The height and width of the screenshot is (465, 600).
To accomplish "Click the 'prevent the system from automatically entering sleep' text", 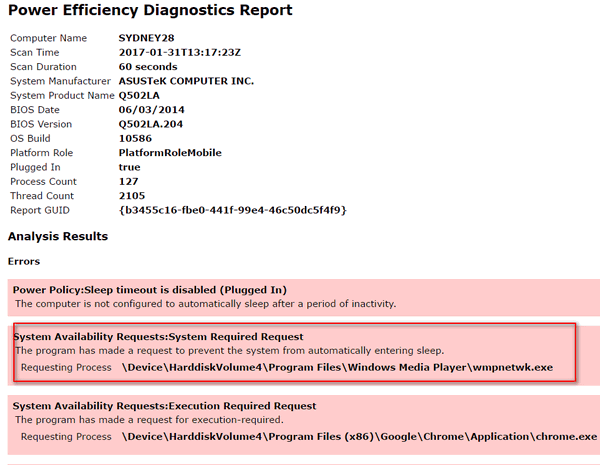I will [230, 351].
